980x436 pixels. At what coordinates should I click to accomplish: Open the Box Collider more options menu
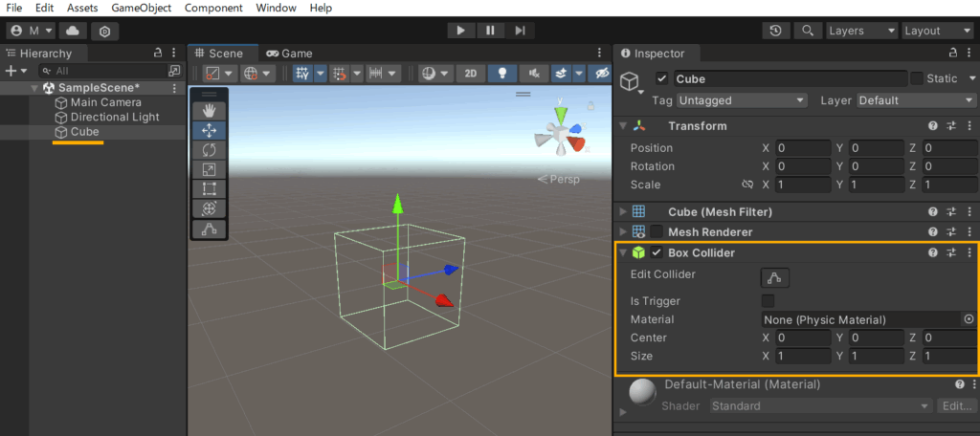[x=970, y=253]
